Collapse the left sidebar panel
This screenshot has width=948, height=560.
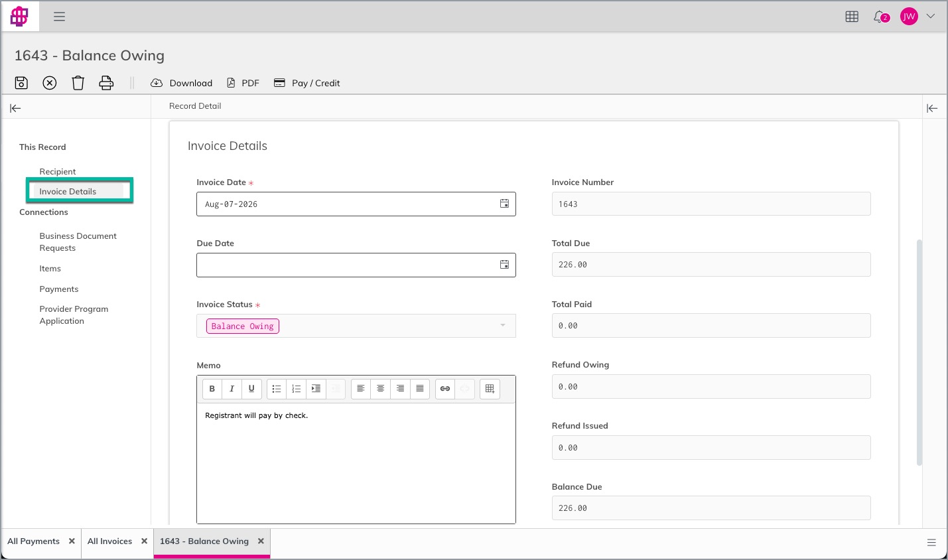[15, 108]
